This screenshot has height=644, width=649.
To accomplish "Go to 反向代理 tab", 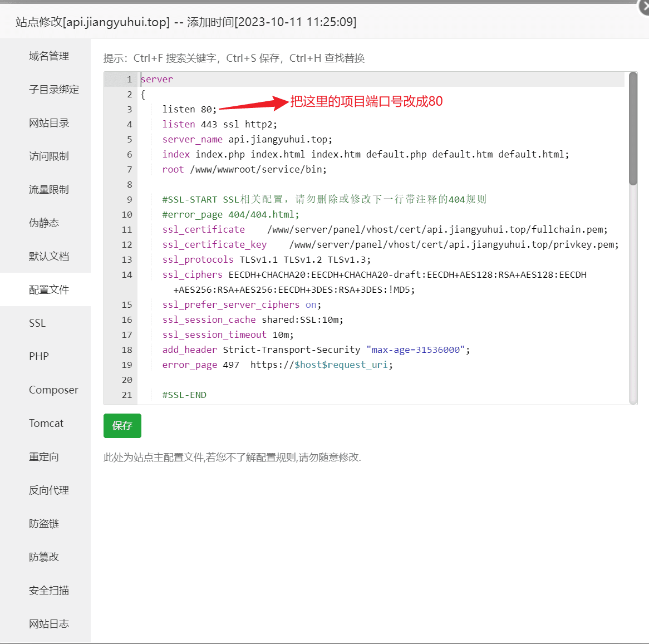I will coord(49,490).
